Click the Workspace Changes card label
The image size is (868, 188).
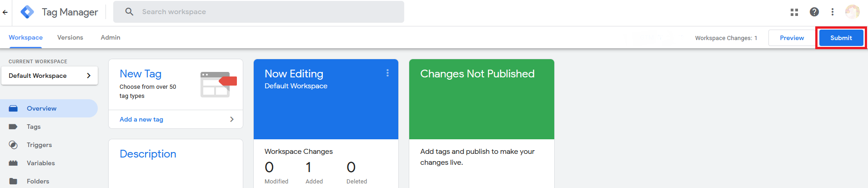point(299,152)
